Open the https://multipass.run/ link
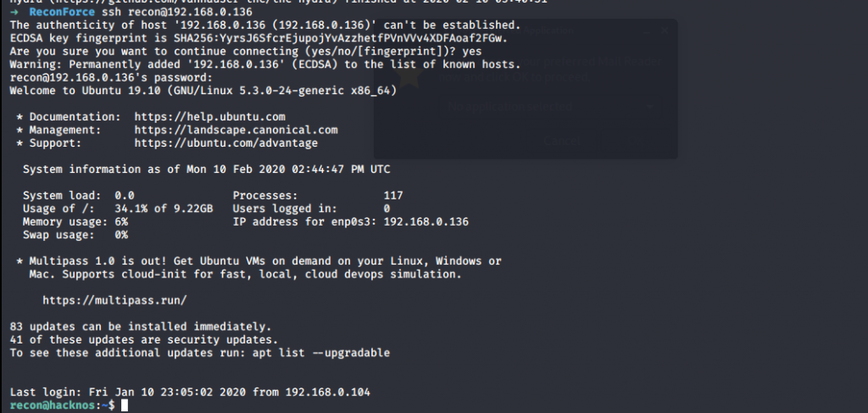868x413 pixels. [114, 300]
